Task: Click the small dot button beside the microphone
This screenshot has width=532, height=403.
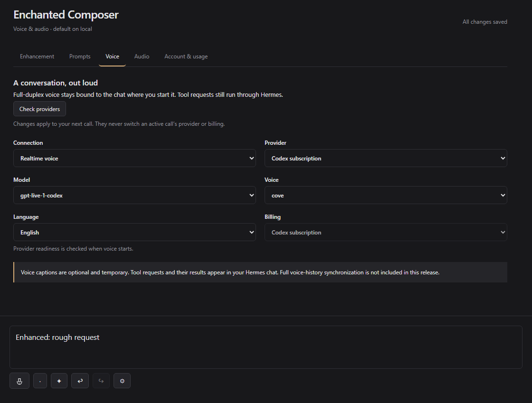Action: [x=40, y=381]
